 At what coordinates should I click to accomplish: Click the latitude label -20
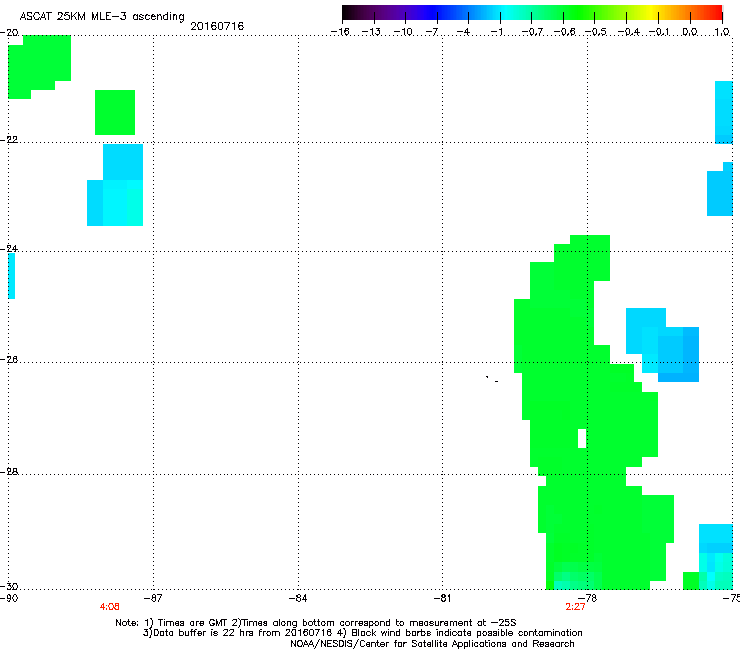[x=9, y=33]
